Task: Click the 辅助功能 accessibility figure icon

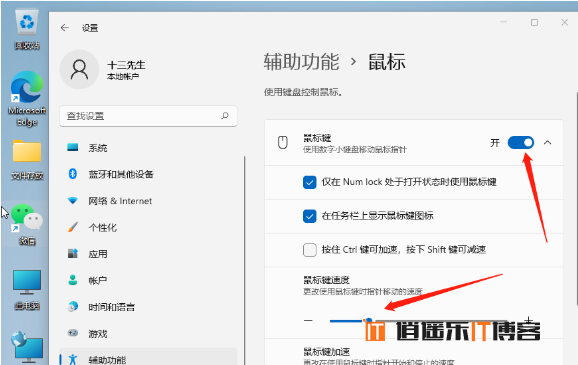Action: (73, 359)
